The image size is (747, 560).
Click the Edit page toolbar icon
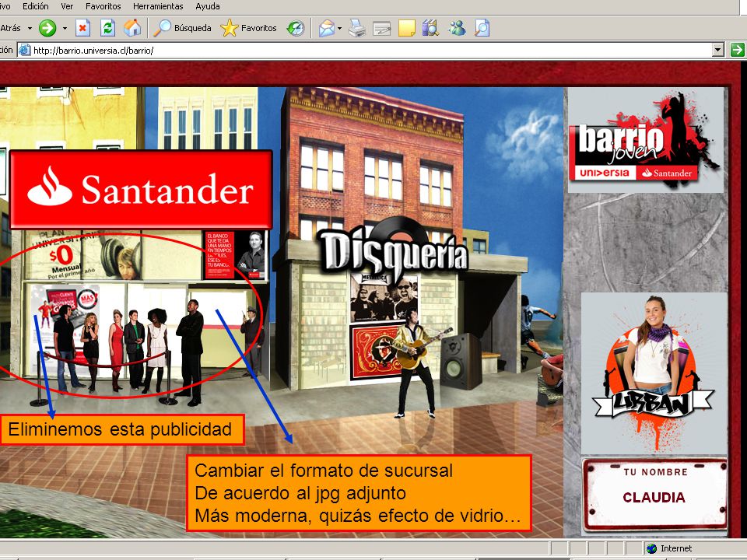click(381, 29)
